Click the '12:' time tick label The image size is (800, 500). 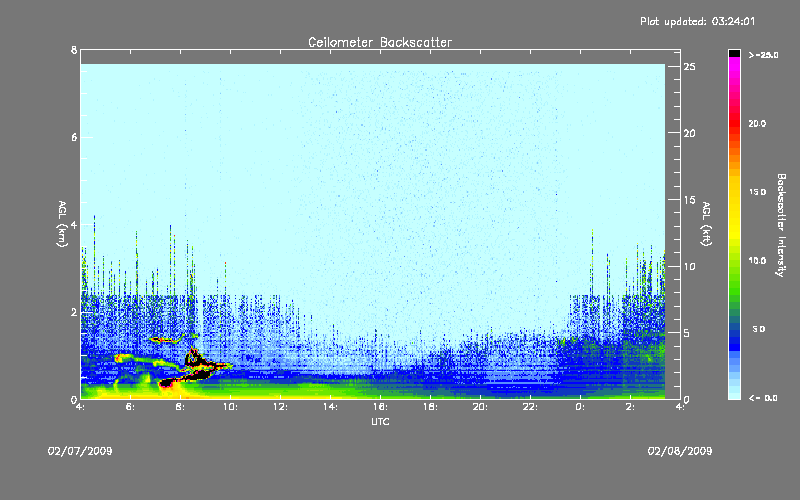click(281, 407)
